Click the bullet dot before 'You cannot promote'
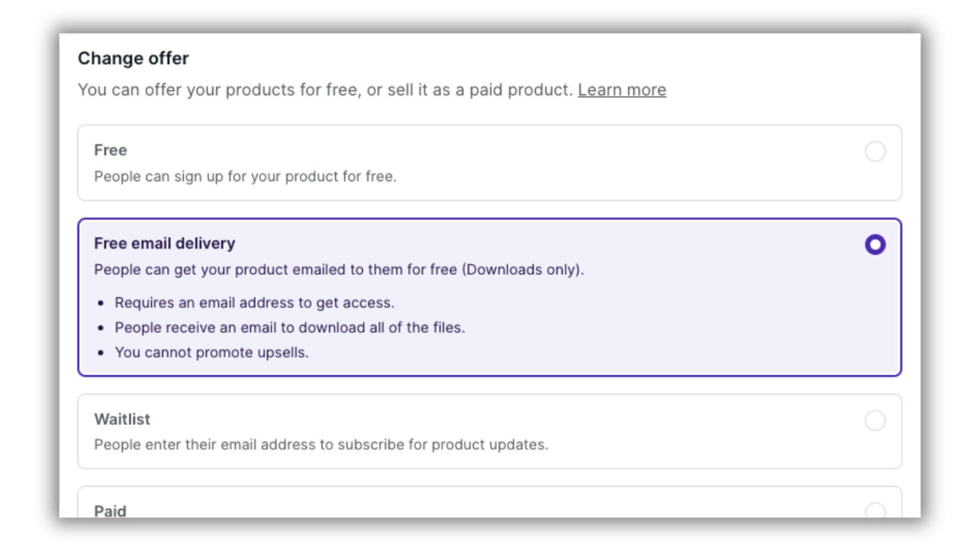980x551 pixels. (101, 354)
